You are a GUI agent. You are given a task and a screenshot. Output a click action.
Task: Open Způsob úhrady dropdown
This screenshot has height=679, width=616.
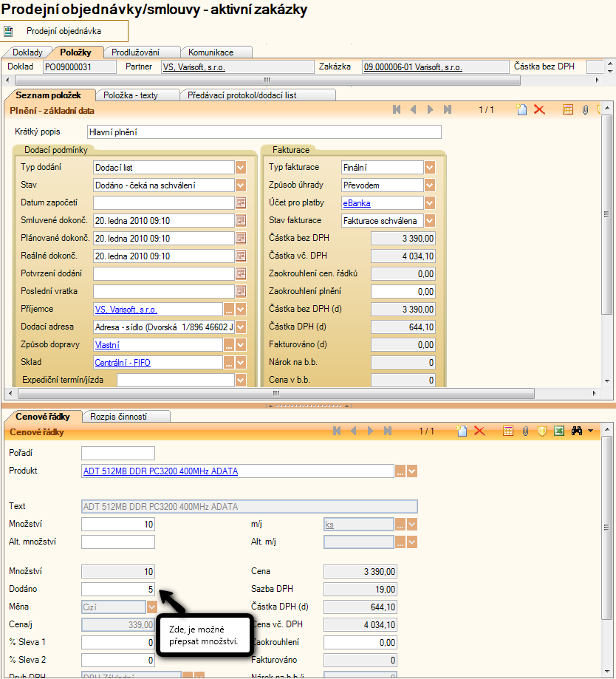tap(430, 185)
